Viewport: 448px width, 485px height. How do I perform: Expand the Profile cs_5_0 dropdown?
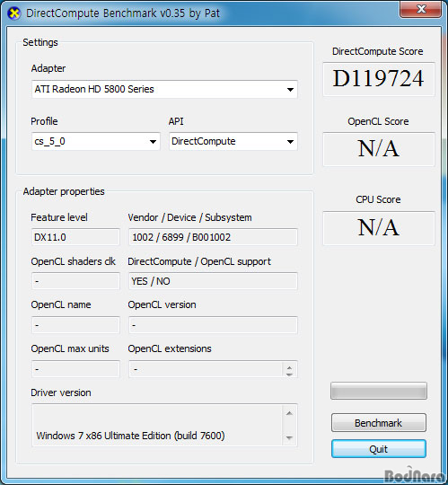tap(96, 142)
